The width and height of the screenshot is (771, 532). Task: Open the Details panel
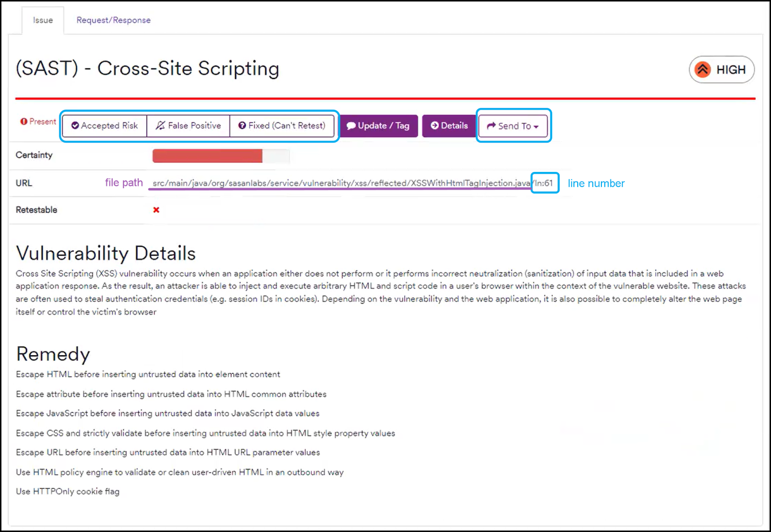tap(449, 126)
